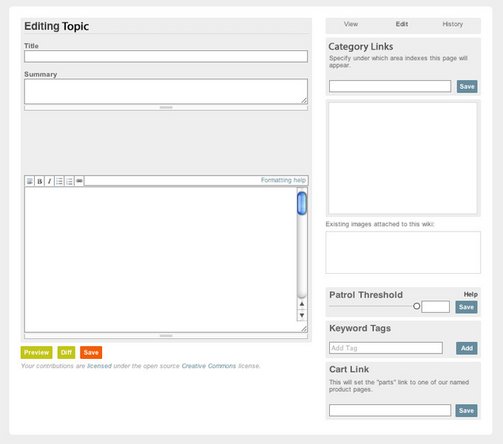503x444 pixels.
Task: Focus the Summary text area
Action: (x=166, y=91)
